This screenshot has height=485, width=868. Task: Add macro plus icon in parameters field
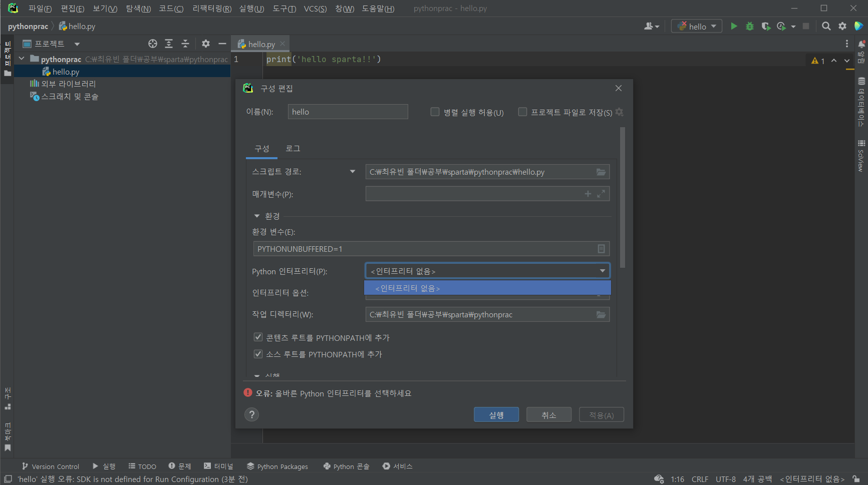tap(588, 194)
